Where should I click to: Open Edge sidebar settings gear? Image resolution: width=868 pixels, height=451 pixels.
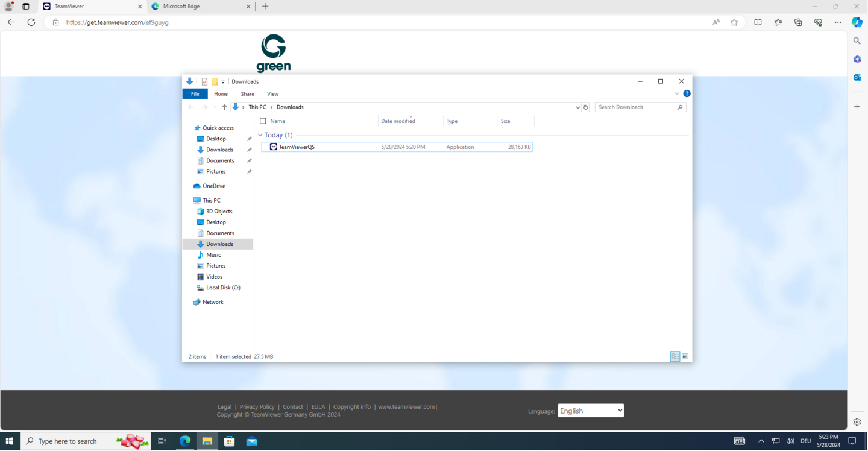(x=857, y=422)
